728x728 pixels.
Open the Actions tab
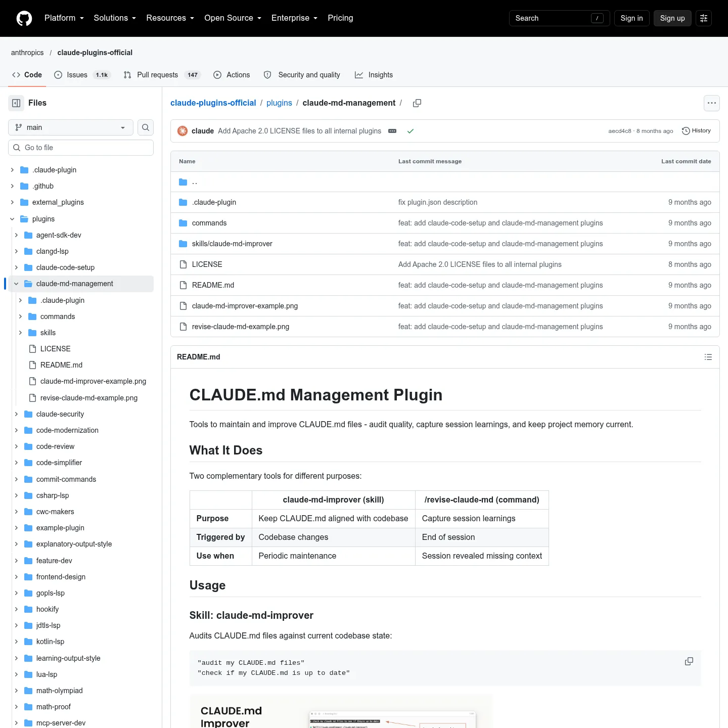(232, 75)
